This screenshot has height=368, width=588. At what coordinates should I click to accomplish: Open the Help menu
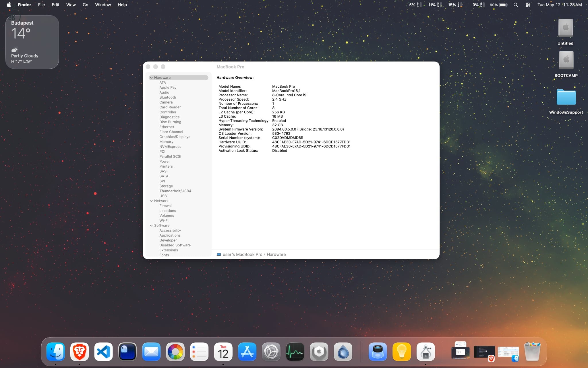122,5
